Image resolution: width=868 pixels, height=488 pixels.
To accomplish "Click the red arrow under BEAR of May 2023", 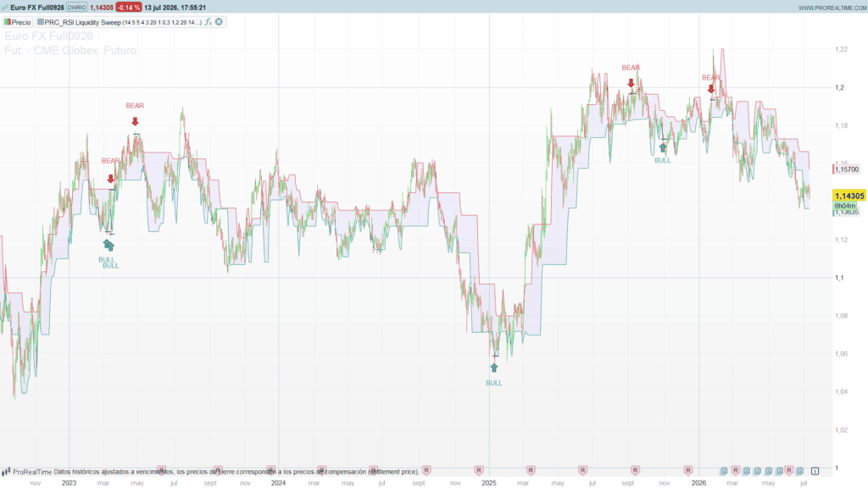I will tap(135, 122).
